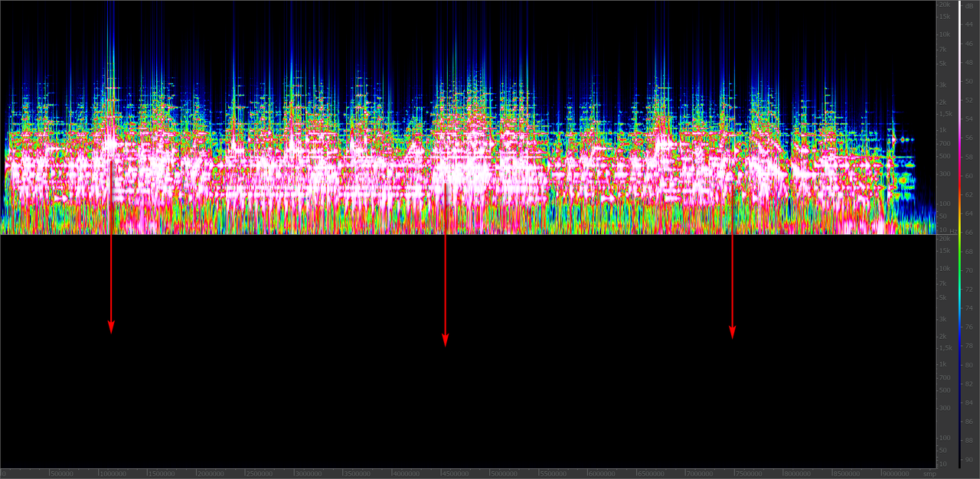Click the 500000 mark on the time ruler

62,474
